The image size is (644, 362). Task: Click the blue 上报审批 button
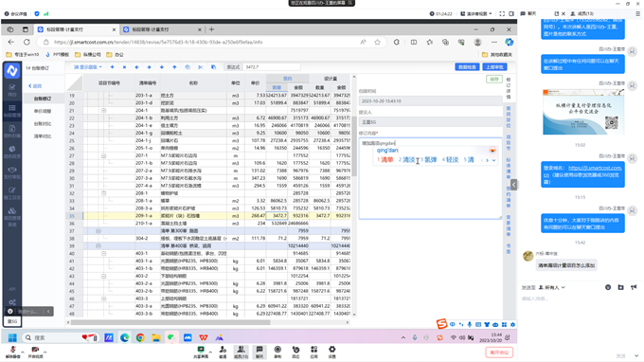[x=495, y=67]
